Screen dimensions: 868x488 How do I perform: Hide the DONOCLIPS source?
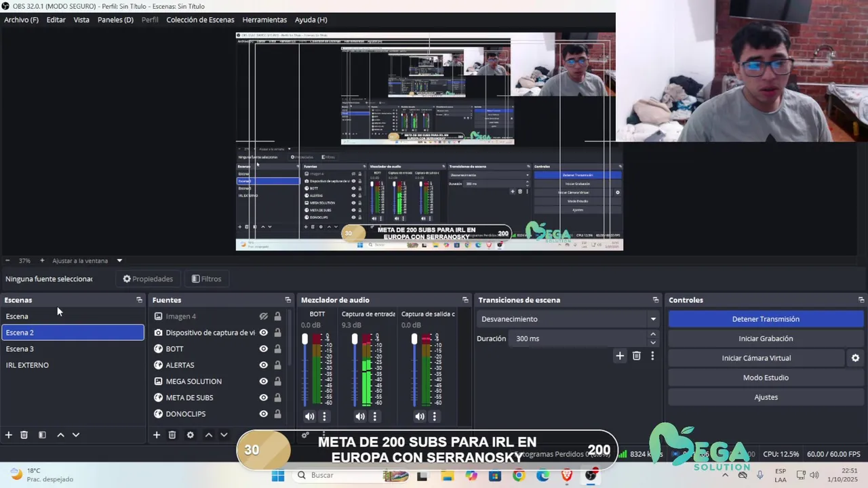[264, 414]
